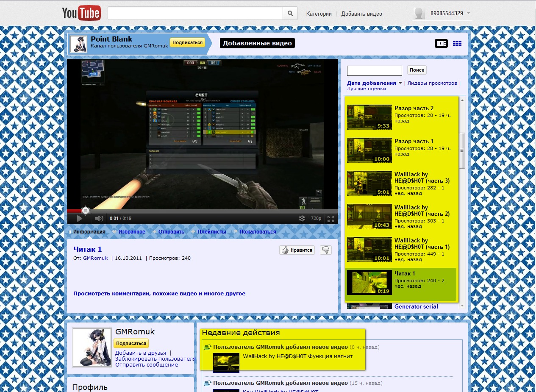The width and height of the screenshot is (536, 392).
Task: Dislike the video with thumbs-down button
Action: pos(325,250)
